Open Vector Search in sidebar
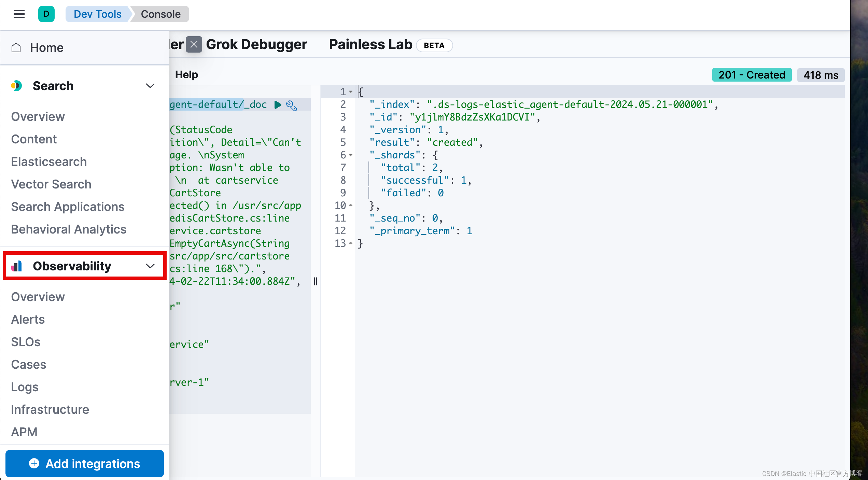Viewport: 868px width, 480px height. [51, 184]
